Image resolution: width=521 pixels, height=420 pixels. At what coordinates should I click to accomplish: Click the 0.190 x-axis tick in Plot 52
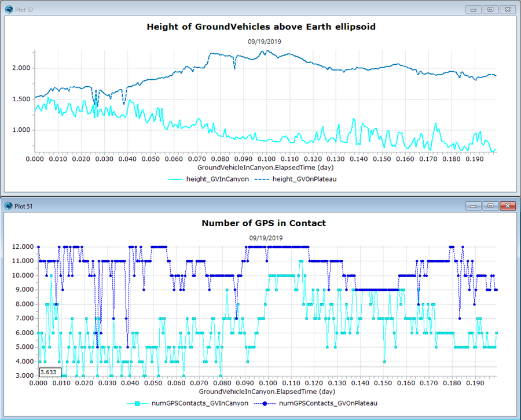[x=475, y=159]
